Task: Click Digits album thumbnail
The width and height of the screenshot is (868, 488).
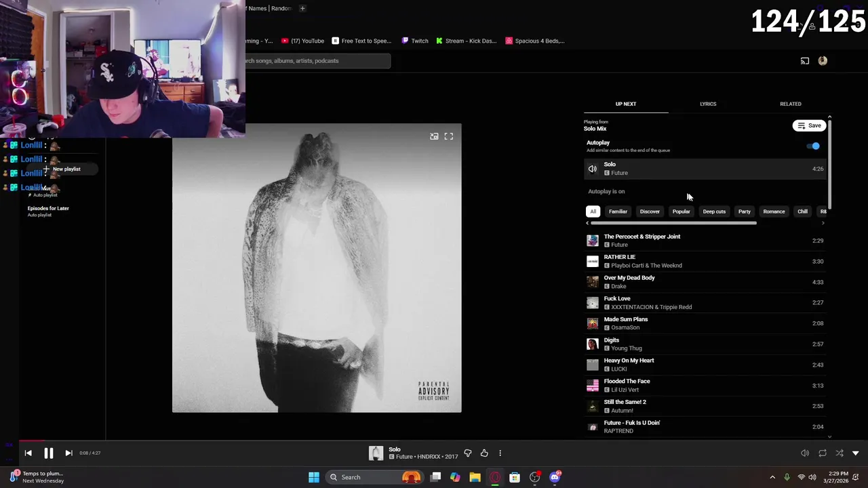Action: click(x=593, y=344)
